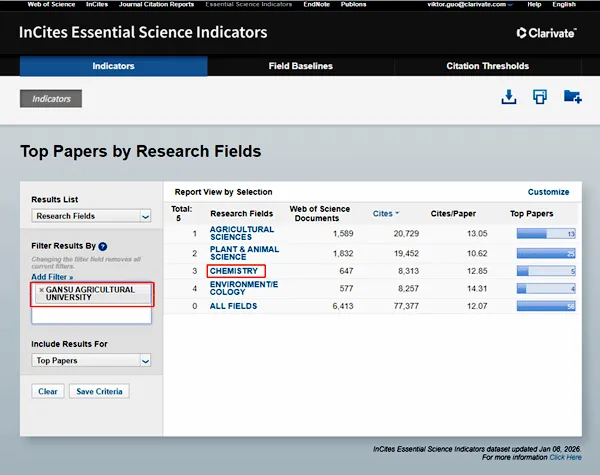Click the Customize link
600x475 pixels.
548,192
